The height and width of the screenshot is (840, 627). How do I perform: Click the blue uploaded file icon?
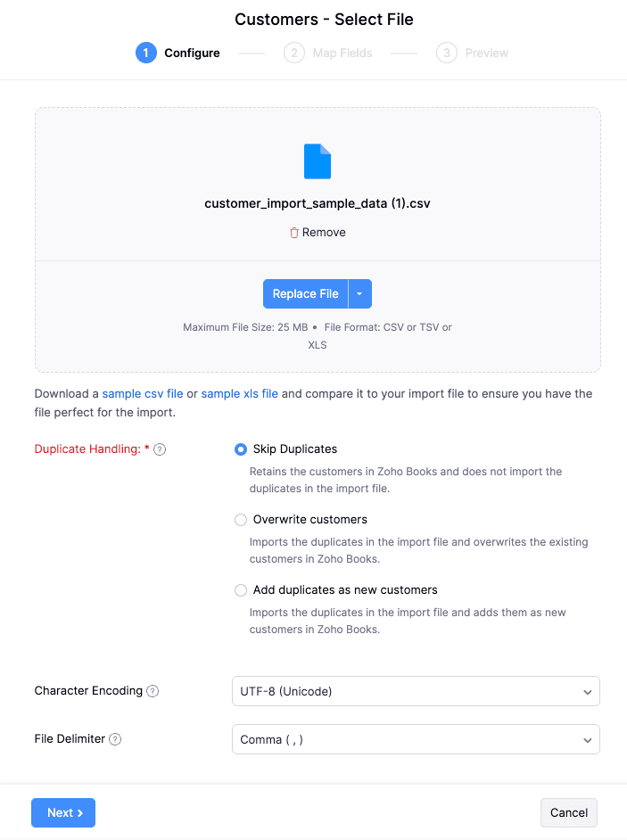(x=318, y=161)
